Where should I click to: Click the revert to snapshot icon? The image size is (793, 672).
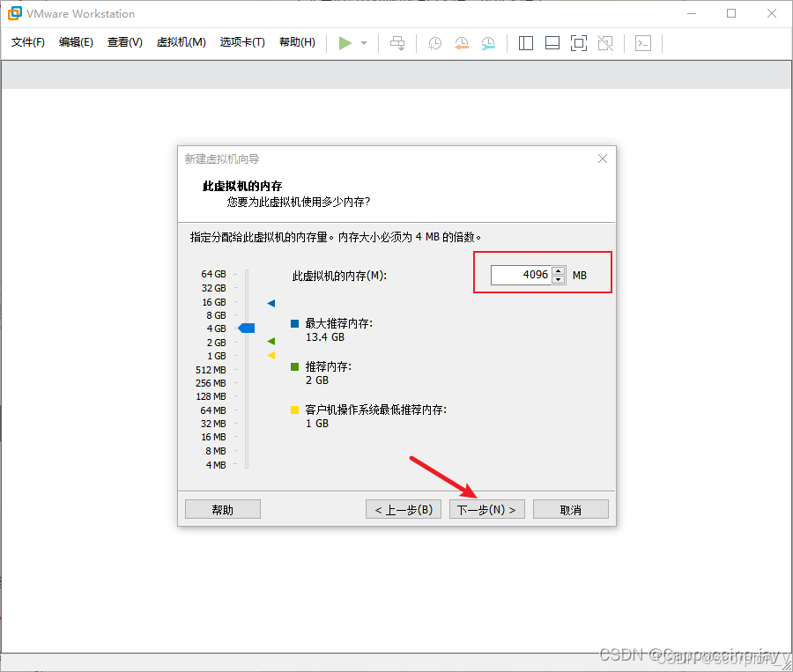tap(462, 43)
